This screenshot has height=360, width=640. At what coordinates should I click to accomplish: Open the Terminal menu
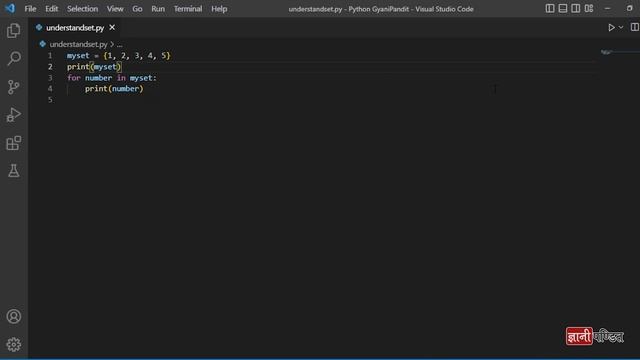click(x=188, y=9)
